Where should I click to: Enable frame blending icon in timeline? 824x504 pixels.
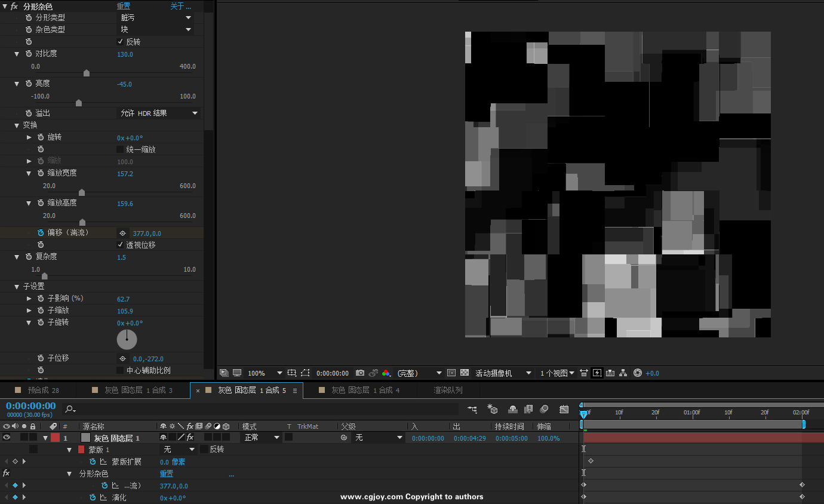tap(528, 409)
